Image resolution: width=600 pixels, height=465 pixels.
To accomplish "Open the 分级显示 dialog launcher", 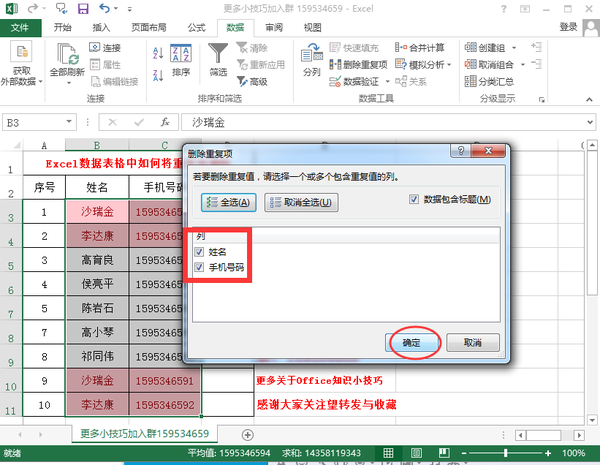I will (x=541, y=99).
